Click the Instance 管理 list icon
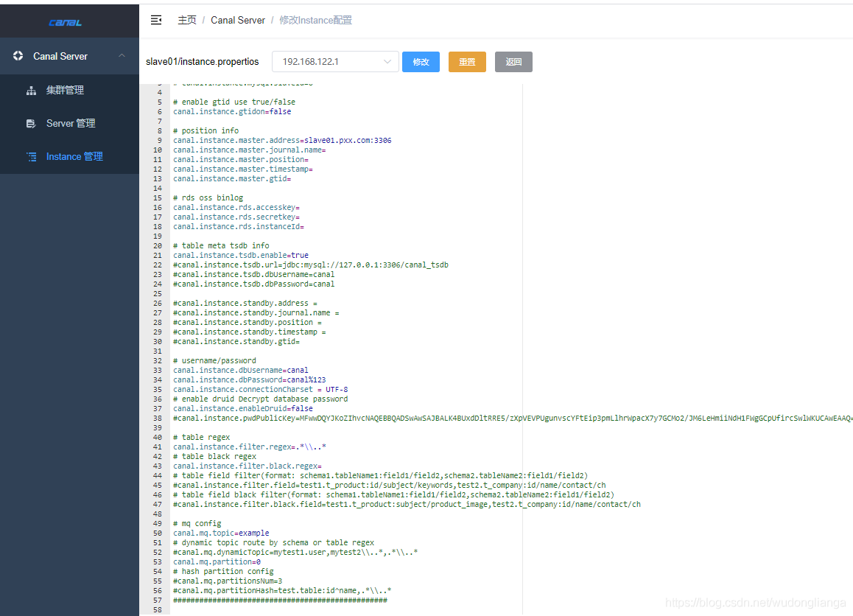The width and height of the screenshot is (853, 616). [31, 157]
